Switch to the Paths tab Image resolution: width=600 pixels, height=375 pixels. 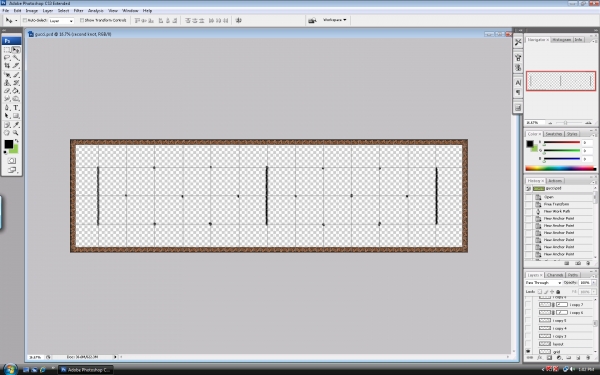tap(572, 275)
